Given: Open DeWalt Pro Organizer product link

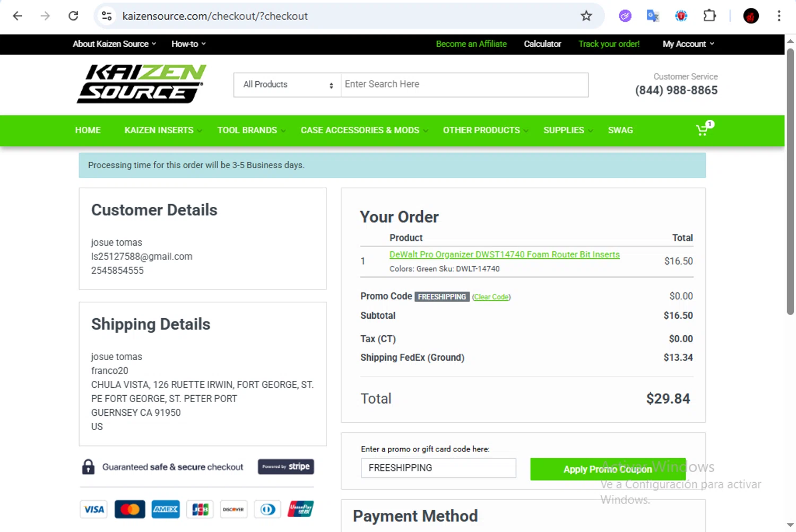Looking at the screenshot, I should pos(505,255).
